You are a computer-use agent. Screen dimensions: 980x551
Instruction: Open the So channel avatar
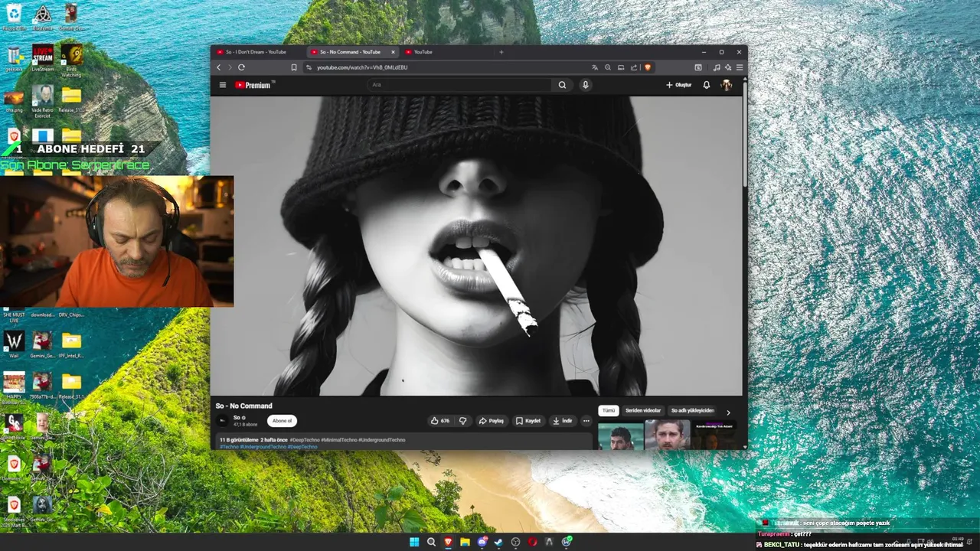(223, 420)
